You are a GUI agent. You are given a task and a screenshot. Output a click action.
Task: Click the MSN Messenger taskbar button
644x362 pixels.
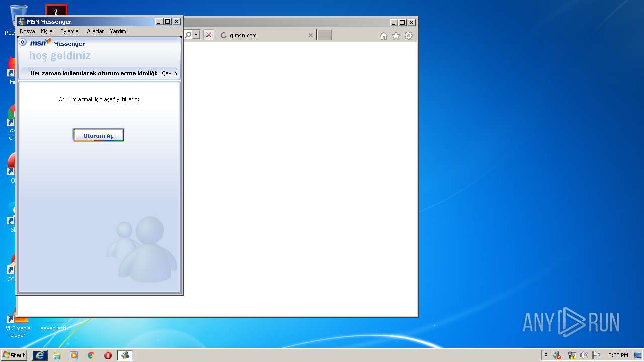125,355
